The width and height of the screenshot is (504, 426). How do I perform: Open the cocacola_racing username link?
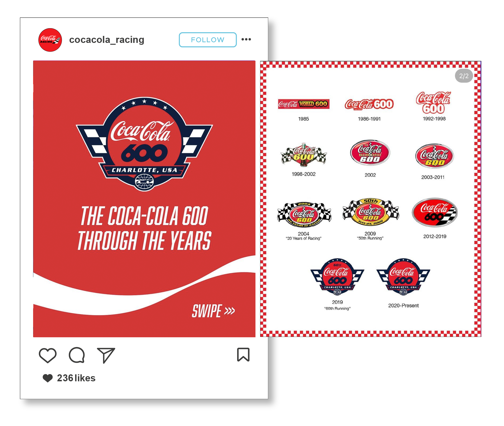[107, 40]
